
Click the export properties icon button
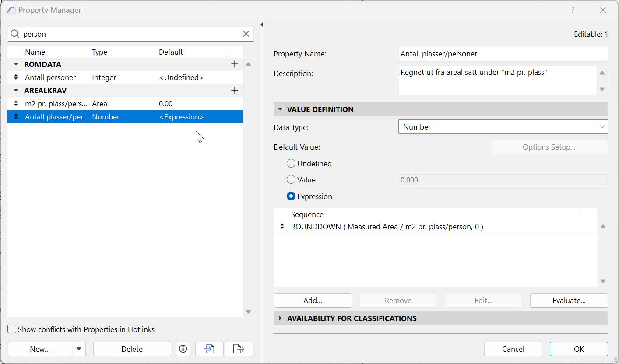coord(239,349)
